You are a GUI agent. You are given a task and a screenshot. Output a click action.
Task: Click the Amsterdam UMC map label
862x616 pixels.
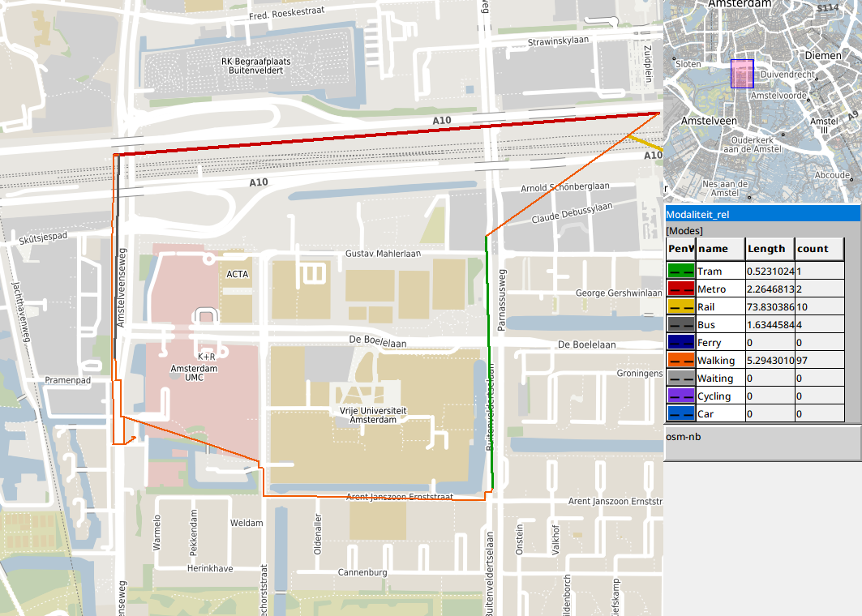[194, 373]
